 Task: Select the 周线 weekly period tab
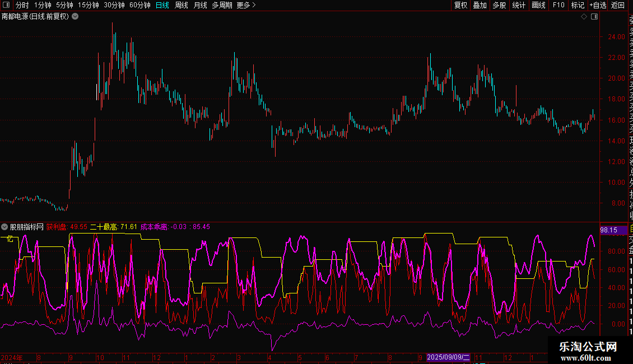click(181, 6)
